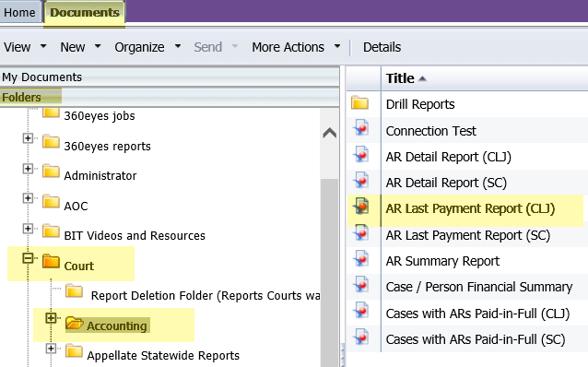Viewport: 588px width, 367px height.
Task: Select the 360eyes reports tree item
Action: pyautogui.click(x=107, y=146)
